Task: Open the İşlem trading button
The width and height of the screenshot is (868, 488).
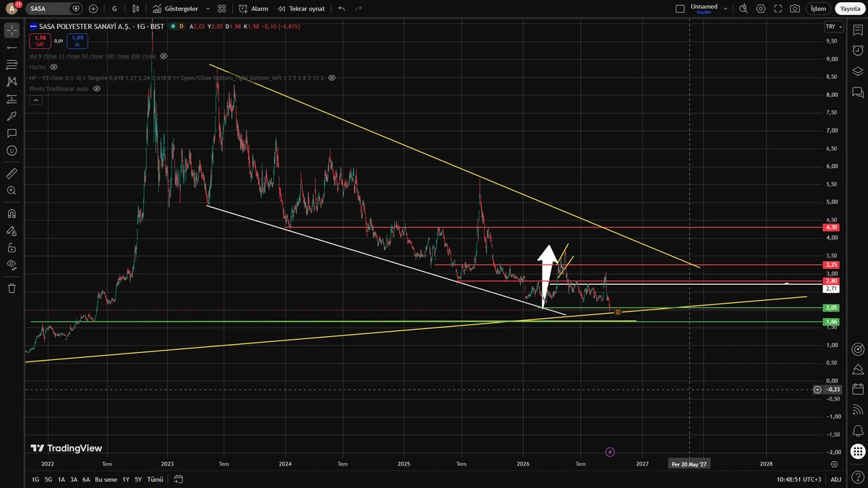Action: pos(818,9)
